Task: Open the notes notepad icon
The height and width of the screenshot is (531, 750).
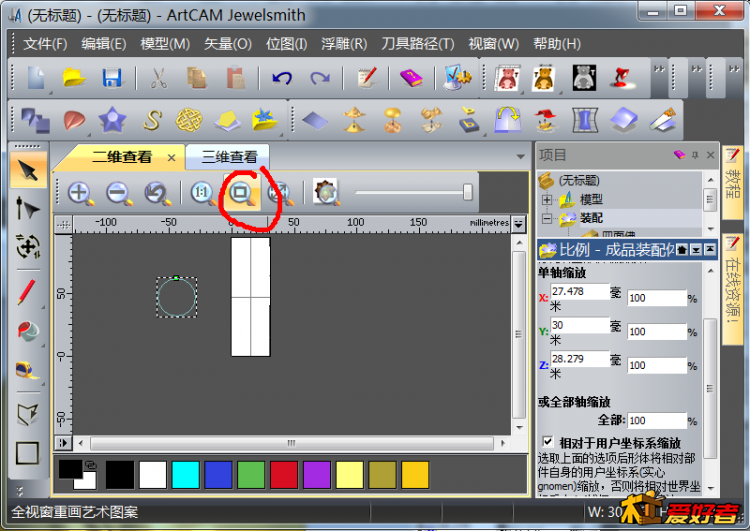Action: [x=367, y=77]
